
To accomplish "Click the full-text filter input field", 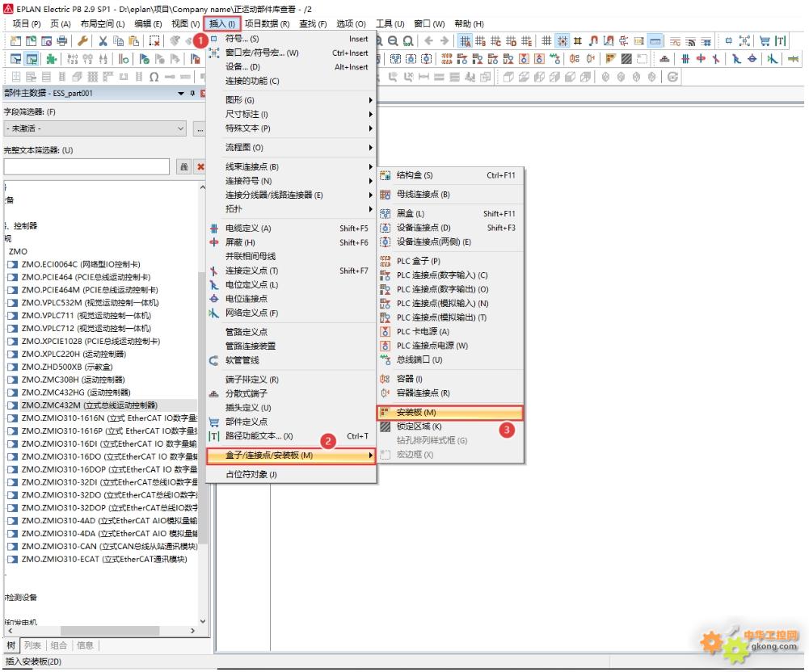I will point(86,166).
